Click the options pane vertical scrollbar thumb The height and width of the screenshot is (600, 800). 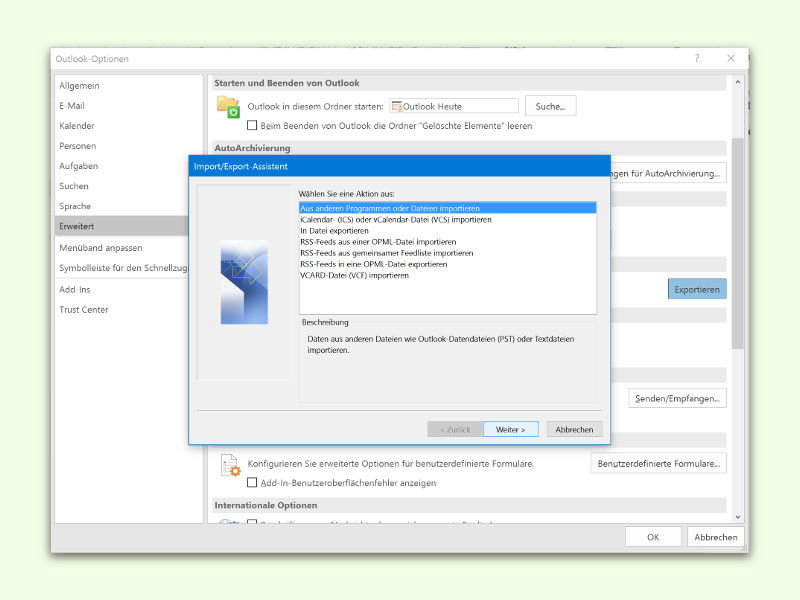click(738, 244)
